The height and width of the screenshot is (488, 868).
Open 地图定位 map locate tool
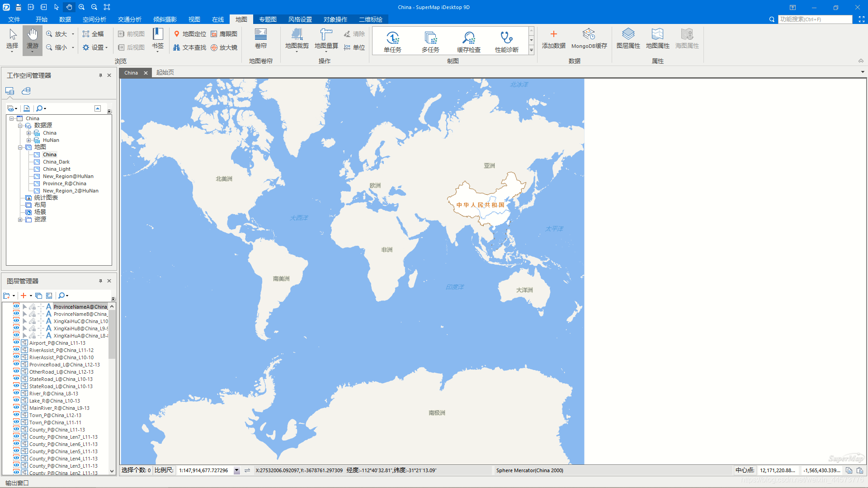[190, 34]
